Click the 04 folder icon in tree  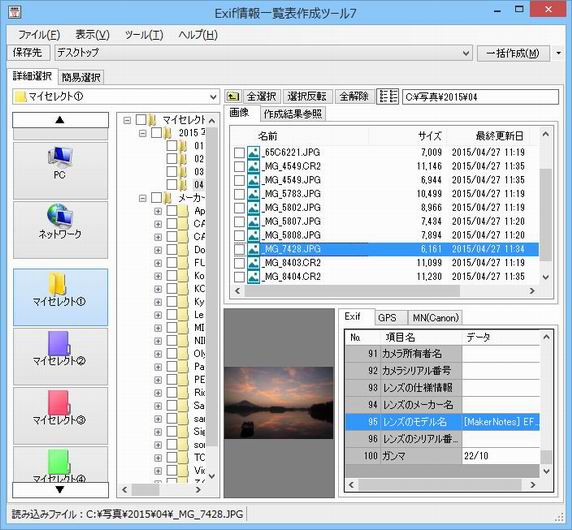183,185
